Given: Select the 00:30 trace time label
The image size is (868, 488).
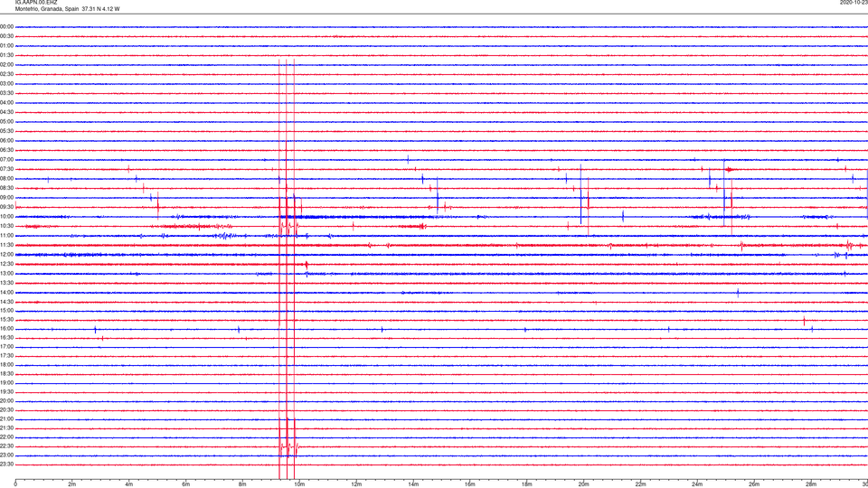Looking at the screenshot, I should coord(6,36).
